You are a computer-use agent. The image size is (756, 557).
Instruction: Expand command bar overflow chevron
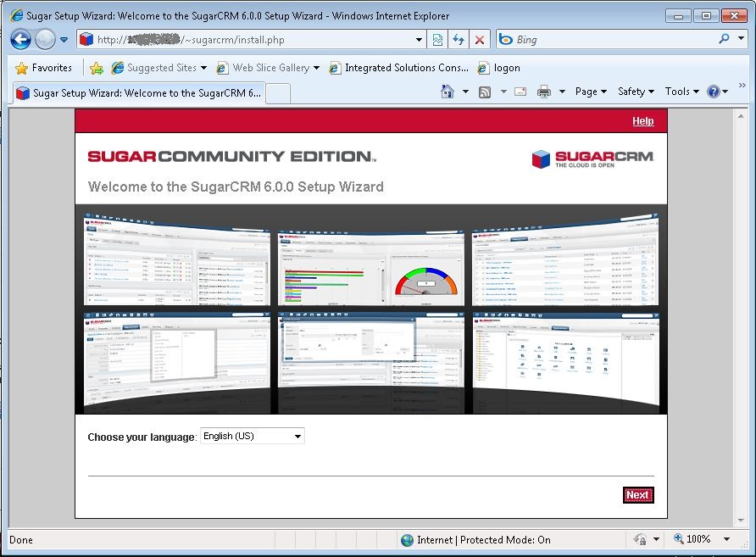pyautogui.click(x=742, y=86)
